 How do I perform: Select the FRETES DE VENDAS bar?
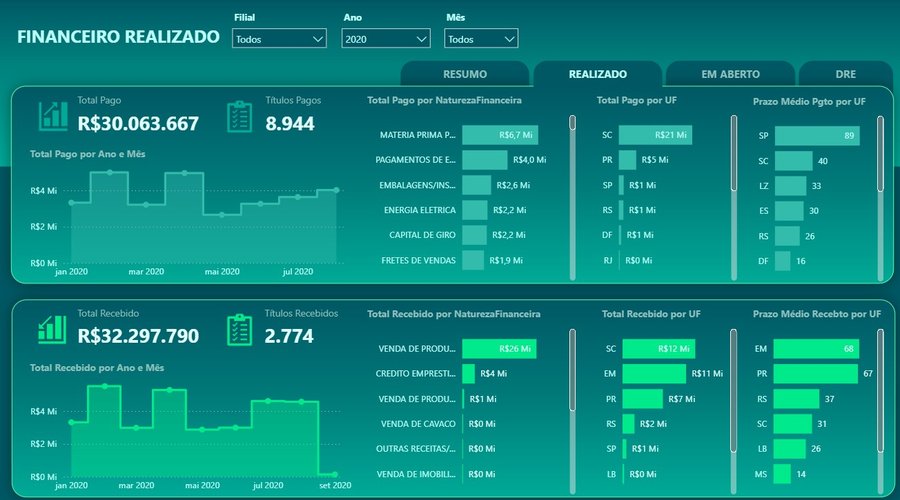click(x=473, y=260)
